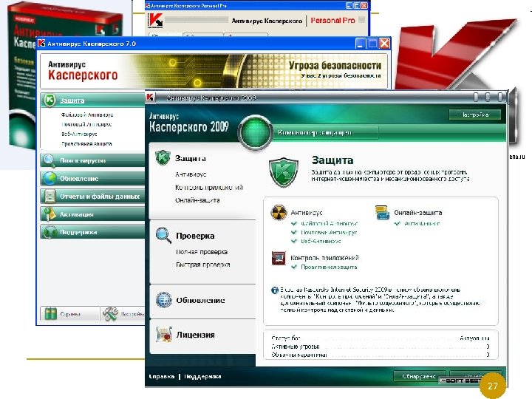Click the Обнаружено button at 2009 window bottom
532x399 pixels.
point(420,376)
